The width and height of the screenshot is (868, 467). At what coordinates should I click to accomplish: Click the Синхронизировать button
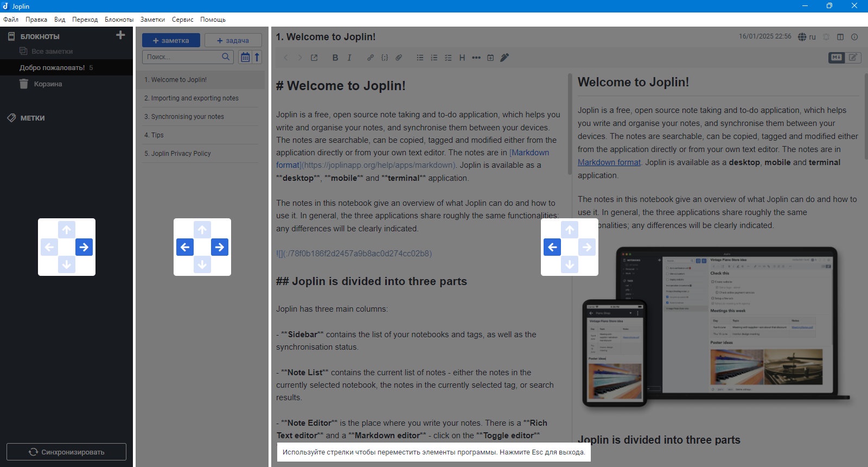click(66, 452)
